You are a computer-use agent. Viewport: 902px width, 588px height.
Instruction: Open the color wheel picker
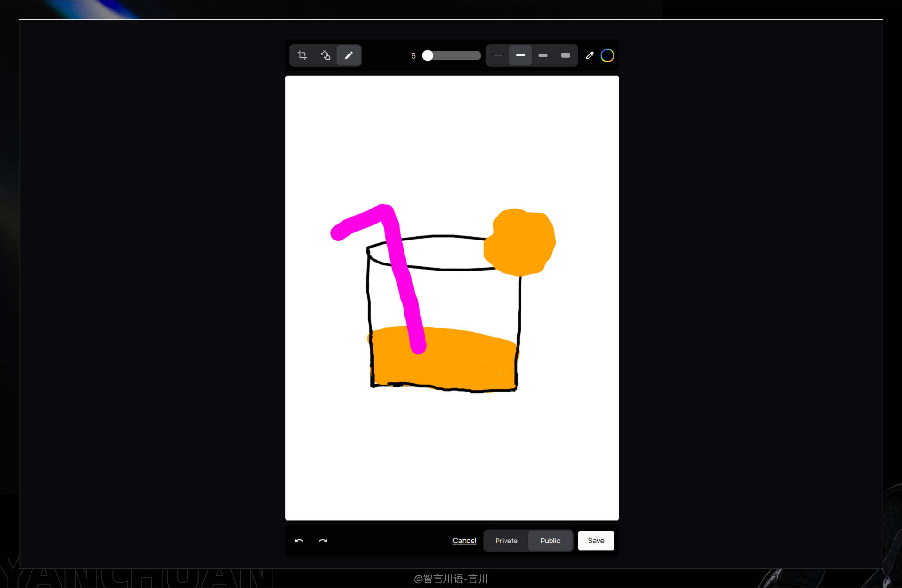point(607,55)
